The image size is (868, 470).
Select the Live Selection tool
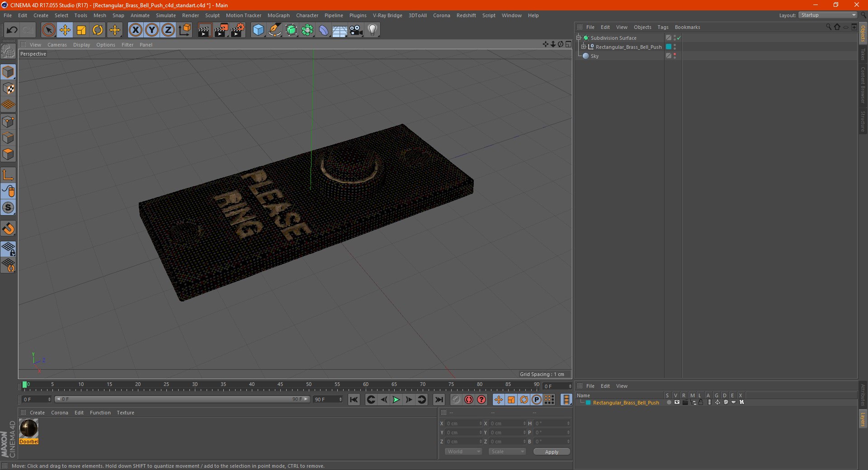[48, 30]
